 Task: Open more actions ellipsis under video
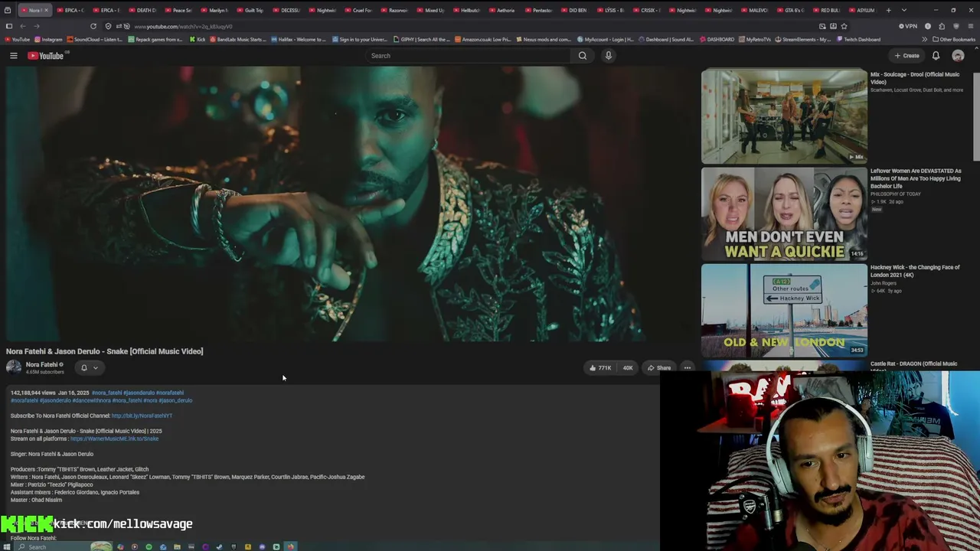(x=688, y=368)
